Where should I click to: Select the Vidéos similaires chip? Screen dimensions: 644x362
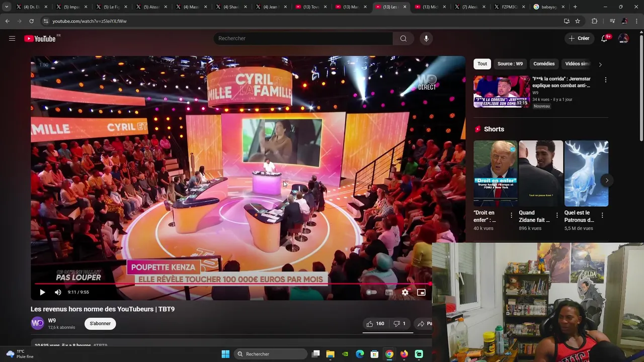577,64
